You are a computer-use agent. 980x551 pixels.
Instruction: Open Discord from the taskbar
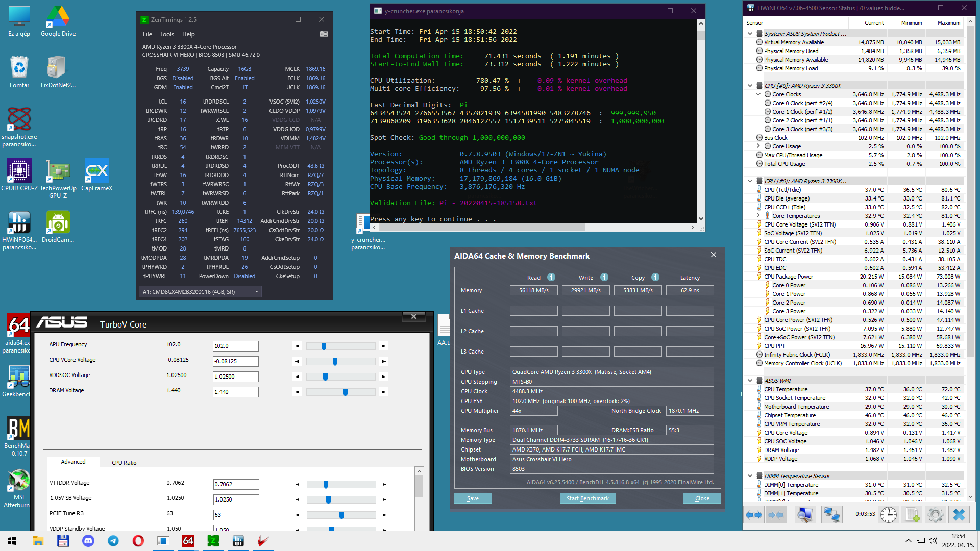point(88,541)
